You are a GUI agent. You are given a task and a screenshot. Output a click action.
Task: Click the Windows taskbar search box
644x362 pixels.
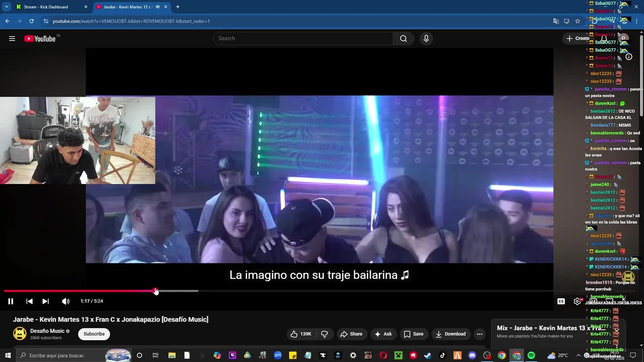coord(74,355)
